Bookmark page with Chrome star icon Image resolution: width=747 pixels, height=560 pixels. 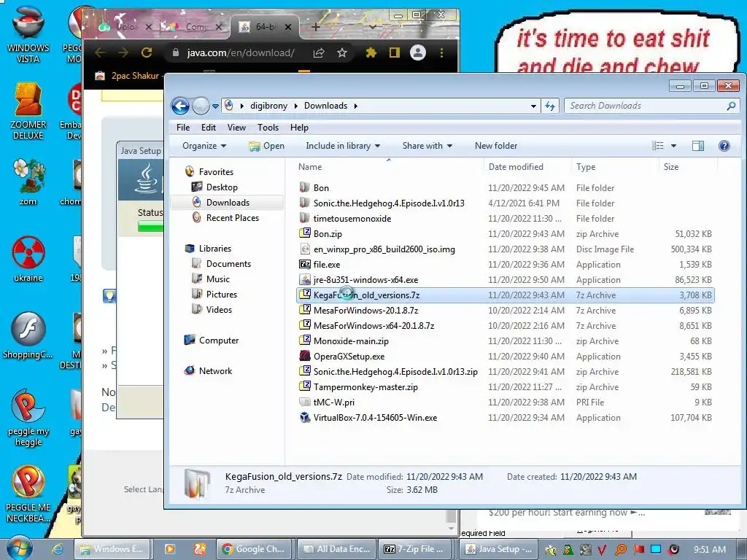(342, 52)
